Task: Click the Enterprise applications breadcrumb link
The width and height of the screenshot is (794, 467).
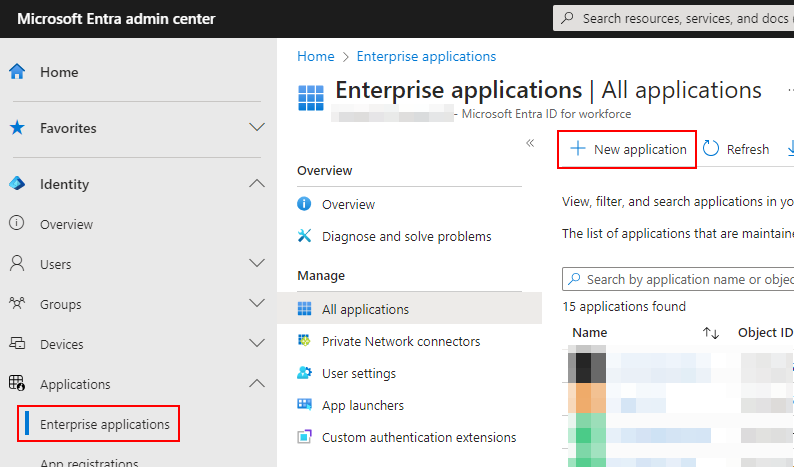Action: (x=426, y=56)
